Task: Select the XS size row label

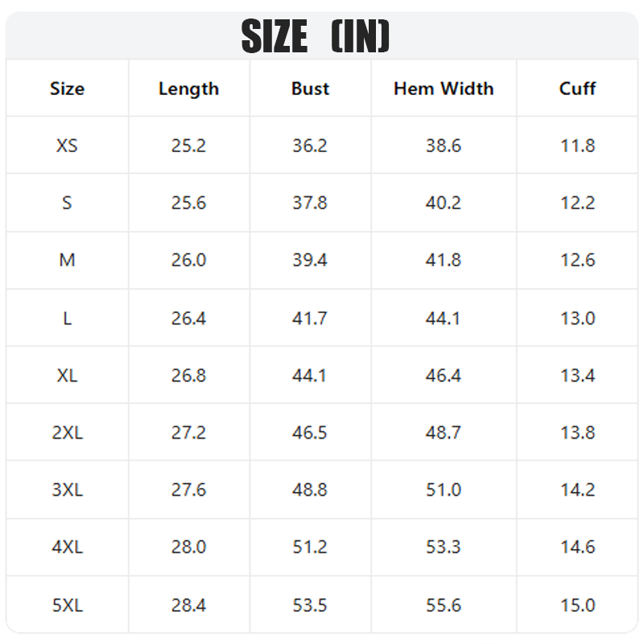Action: pos(67,146)
